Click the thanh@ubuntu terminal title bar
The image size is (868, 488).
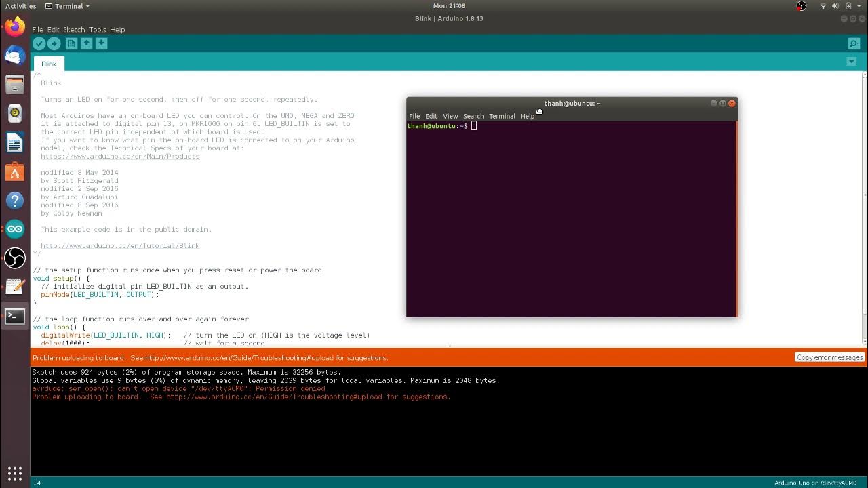coord(572,104)
